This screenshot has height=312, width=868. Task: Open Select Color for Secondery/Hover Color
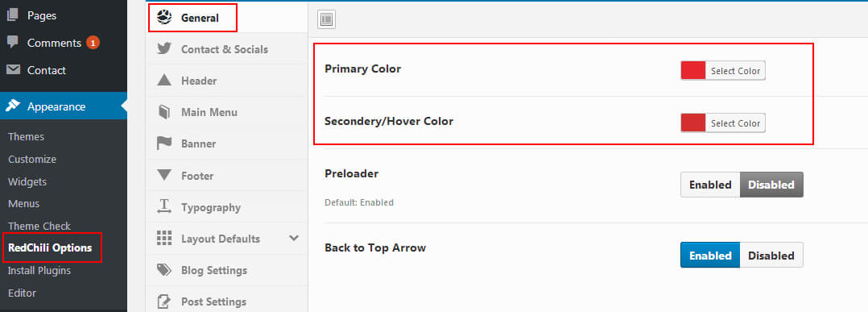click(x=735, y=123)
